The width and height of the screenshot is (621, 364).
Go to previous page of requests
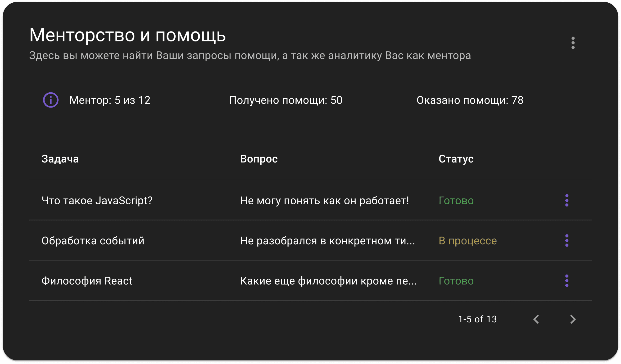tap(536, 319)
